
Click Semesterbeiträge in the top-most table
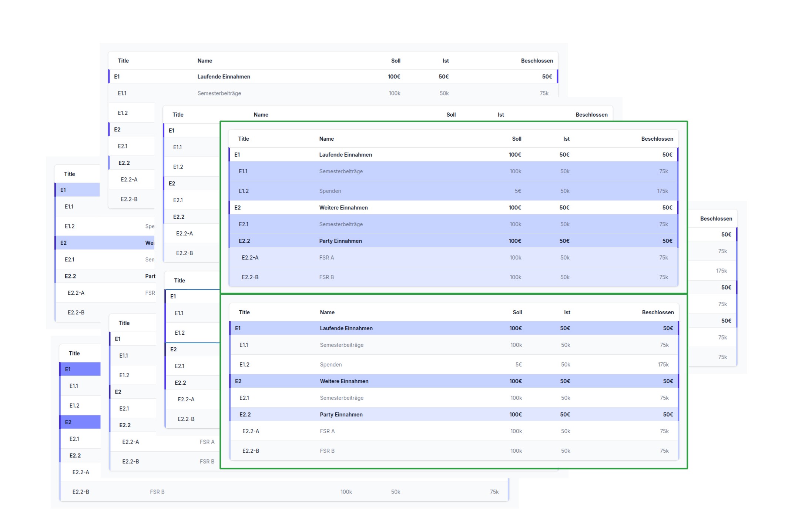point(219,93)
